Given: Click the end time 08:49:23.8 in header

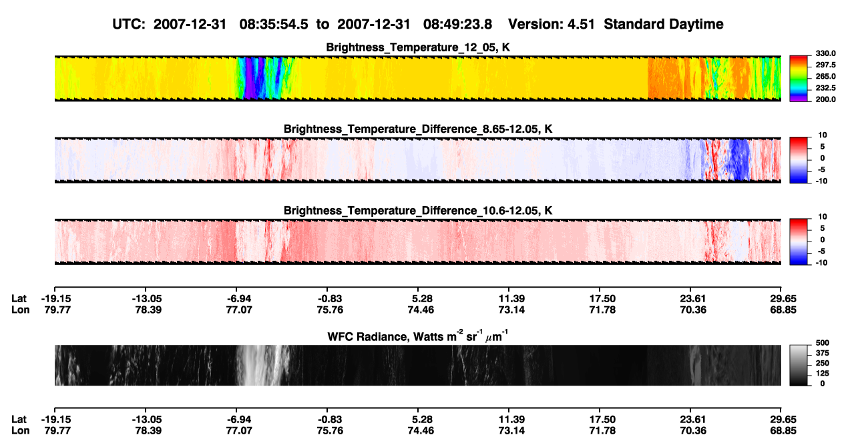Looking at the screenshot, I should tap(459, 25).
